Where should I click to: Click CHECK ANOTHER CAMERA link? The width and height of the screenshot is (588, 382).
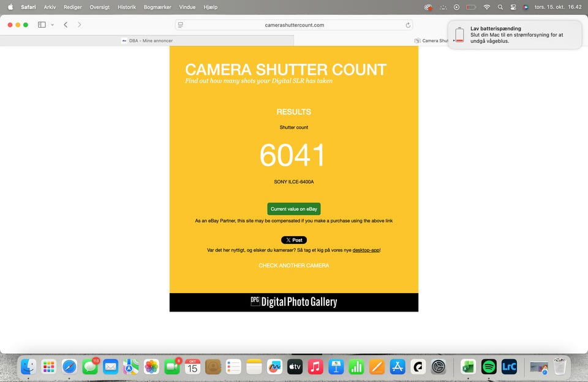point(294,265)
